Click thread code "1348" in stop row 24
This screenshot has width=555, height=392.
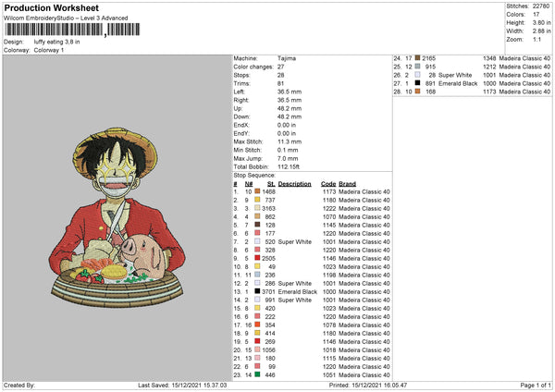click(489, 58)
